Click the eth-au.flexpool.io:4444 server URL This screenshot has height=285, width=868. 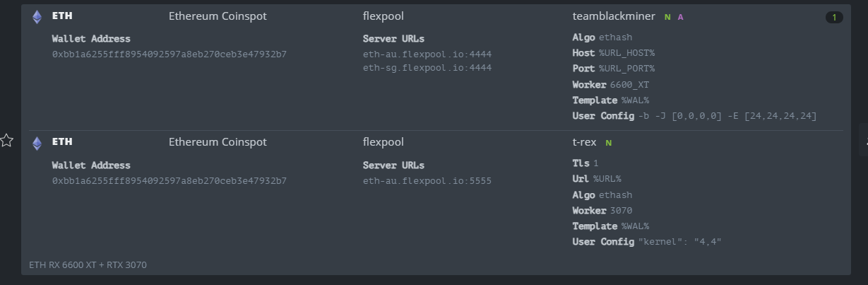tap(427, 54)
